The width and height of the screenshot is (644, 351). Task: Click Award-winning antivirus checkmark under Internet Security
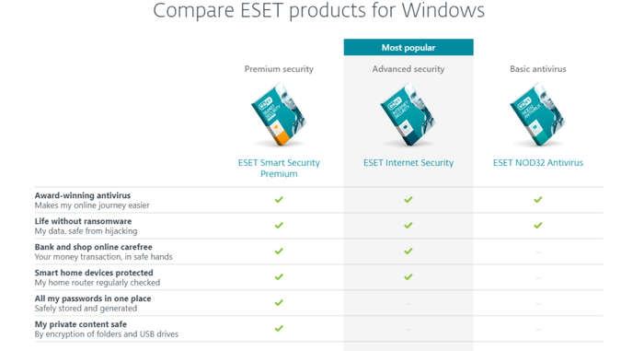[x=408, y=200]
